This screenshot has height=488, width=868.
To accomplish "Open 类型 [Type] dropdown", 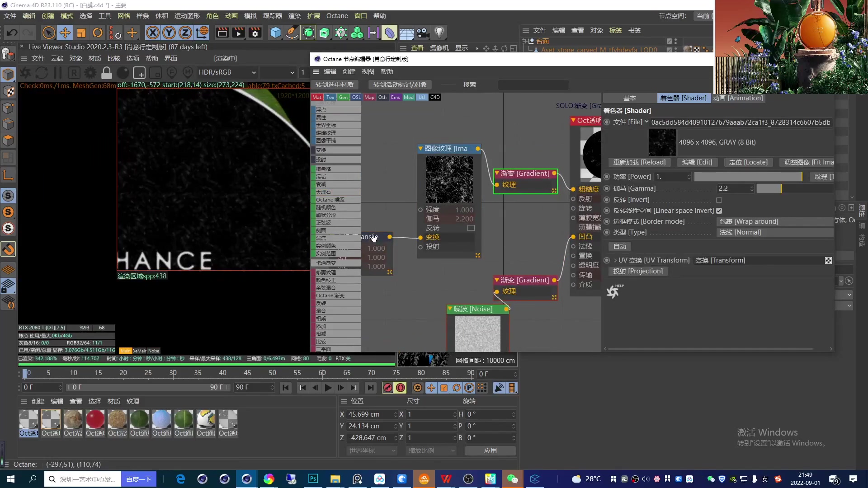I will pyautogui.click(x=774, y=232).
